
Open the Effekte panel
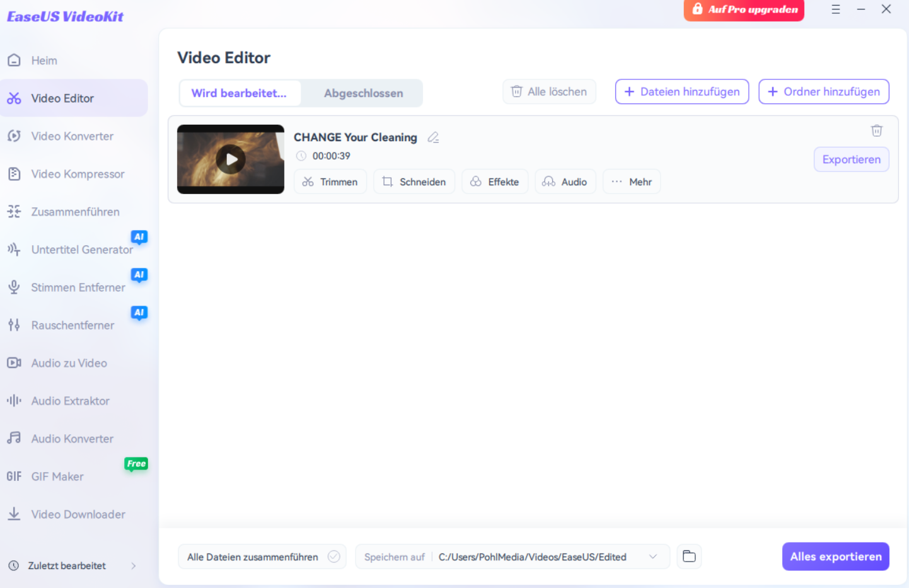[x=495, y=182]
